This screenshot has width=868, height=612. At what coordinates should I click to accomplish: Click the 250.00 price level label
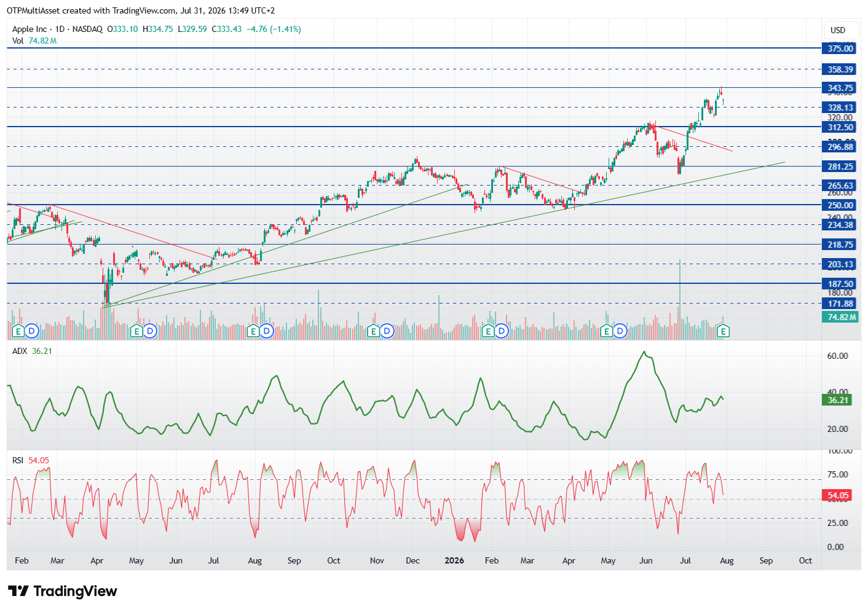click(840, 205)
